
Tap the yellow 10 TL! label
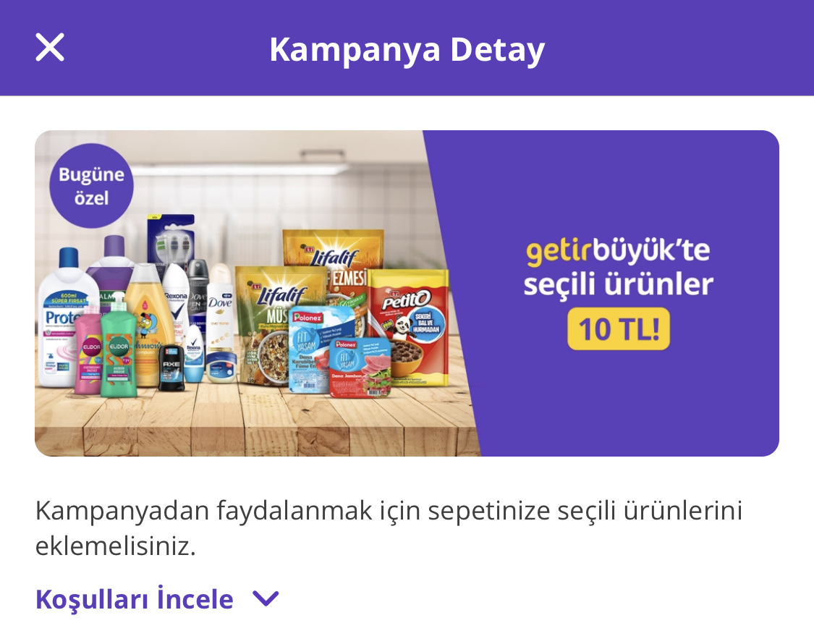[x=619, y=329]
